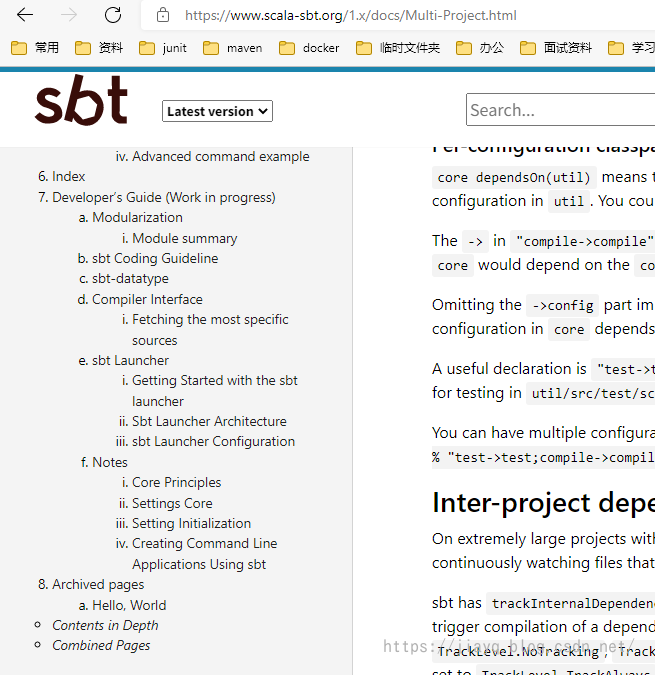This screenshot has width=655, height=675.
Task: Open the Latest version dropdown
Action: [217, 111]
